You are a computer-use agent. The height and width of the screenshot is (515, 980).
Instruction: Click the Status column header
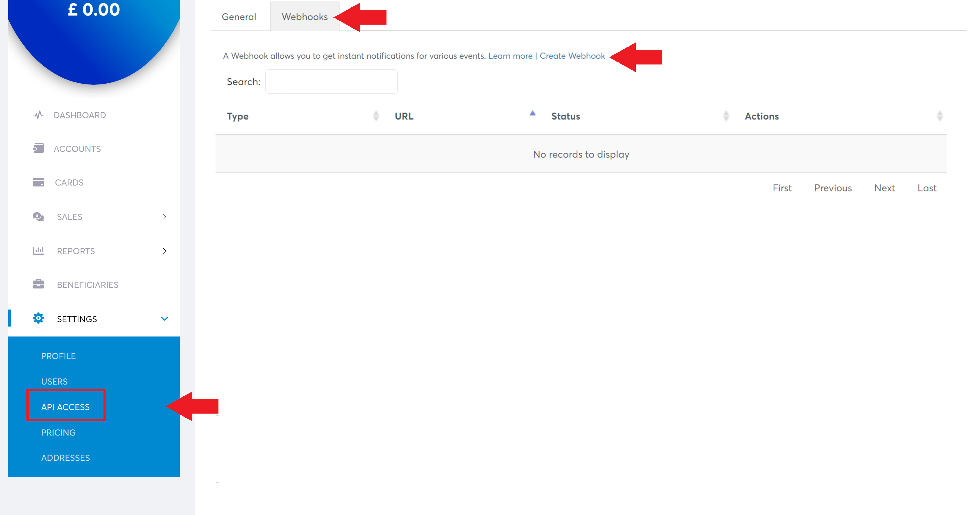point(566,116)
